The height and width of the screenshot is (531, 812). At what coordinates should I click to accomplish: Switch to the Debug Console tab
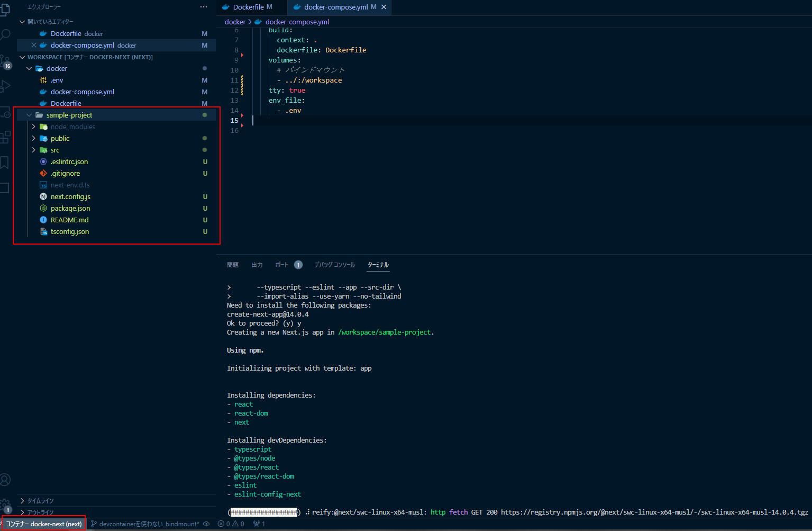[x=335, y=265]
